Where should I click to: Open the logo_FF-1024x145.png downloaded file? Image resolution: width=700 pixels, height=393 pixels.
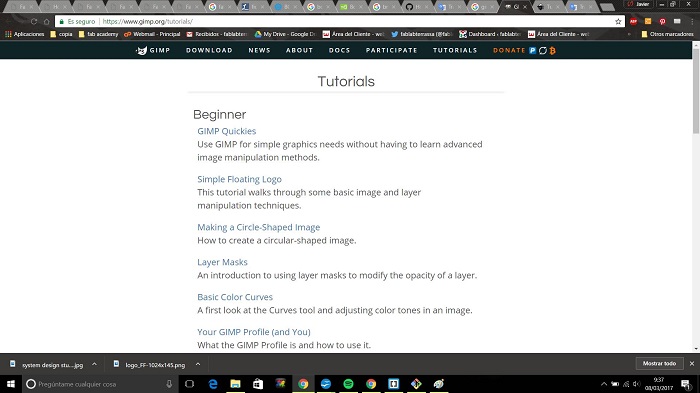(150, 365)
